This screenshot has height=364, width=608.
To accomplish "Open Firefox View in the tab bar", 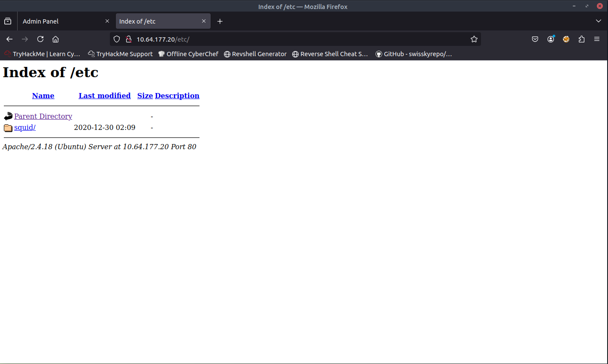I will coord(8,21).
